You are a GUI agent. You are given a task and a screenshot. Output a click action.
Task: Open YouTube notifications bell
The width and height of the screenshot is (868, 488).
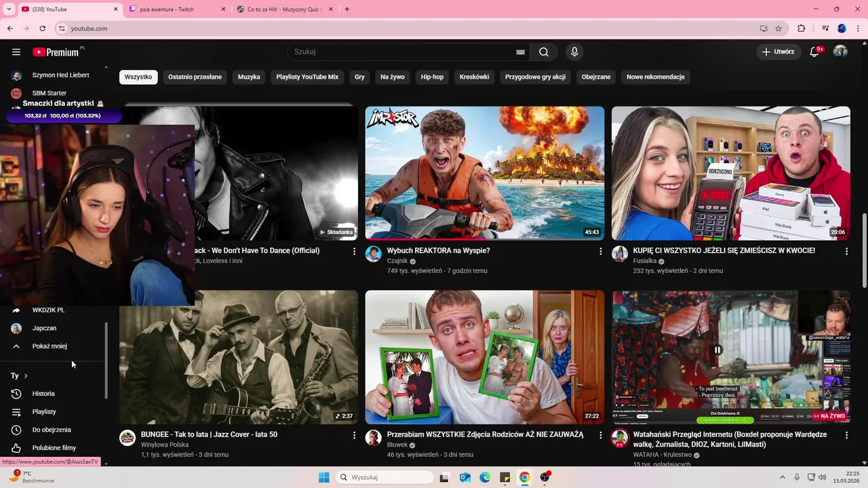[x=815, y=52]
